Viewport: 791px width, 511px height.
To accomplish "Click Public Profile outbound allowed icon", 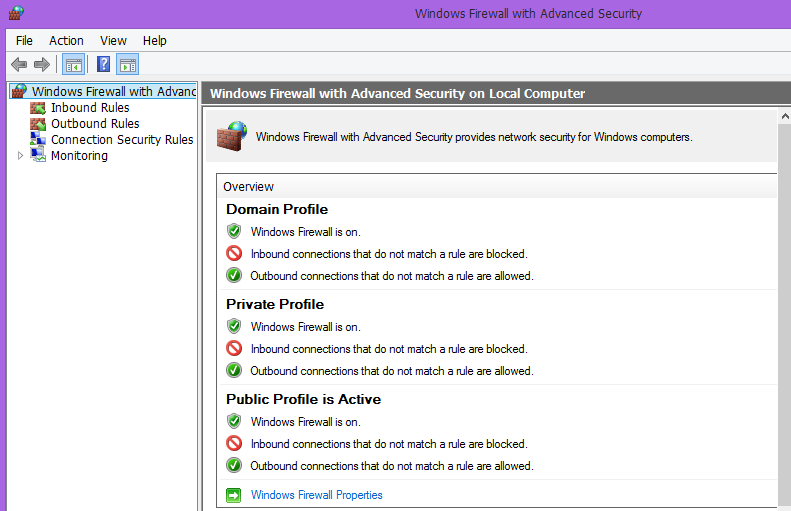I will point(234,465).
